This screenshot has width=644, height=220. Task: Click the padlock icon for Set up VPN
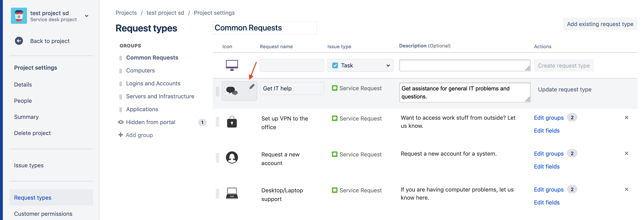tap(232, 122)
